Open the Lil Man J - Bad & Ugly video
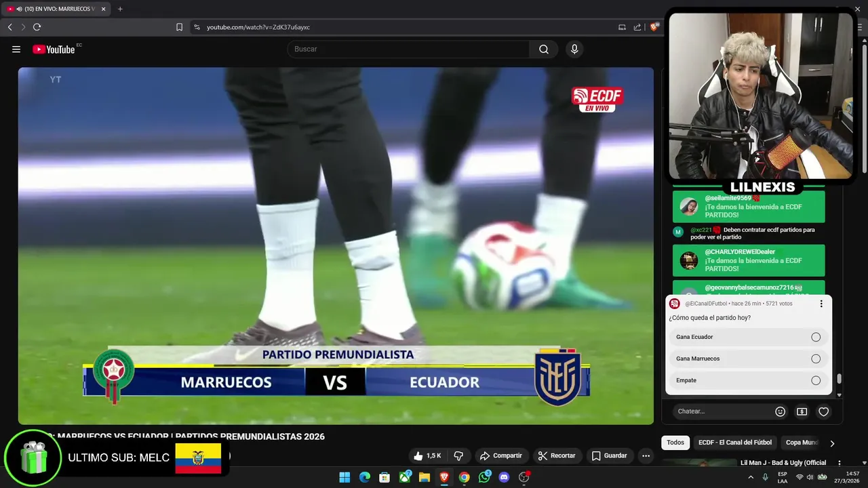 [x=783, y=463]
